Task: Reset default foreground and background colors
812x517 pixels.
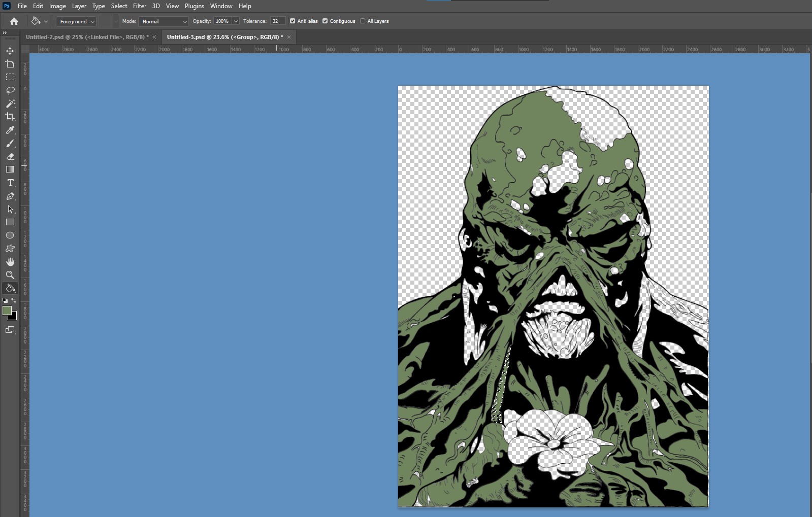Action: (5, 300)
